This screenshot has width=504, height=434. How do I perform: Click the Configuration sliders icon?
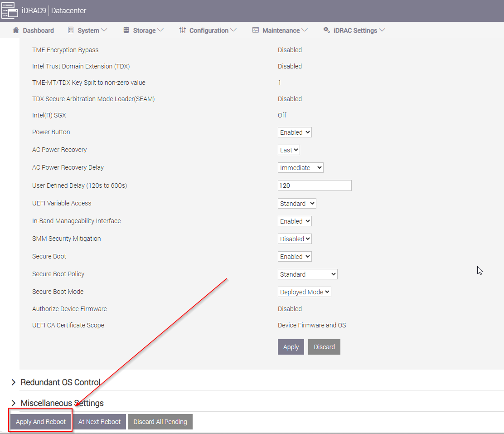(x=182, y=30)
